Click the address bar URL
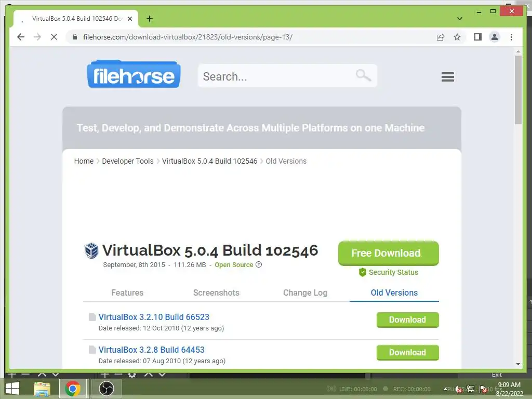 (188, 37)
